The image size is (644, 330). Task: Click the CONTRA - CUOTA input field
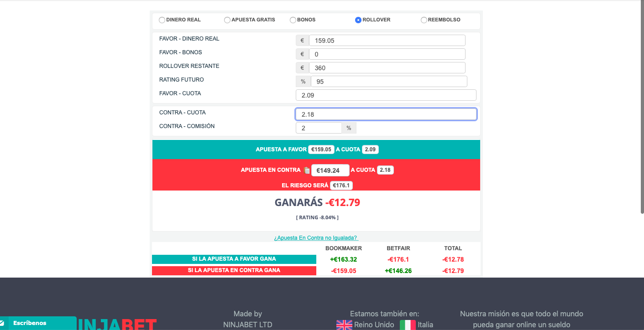tap(386, 114)
